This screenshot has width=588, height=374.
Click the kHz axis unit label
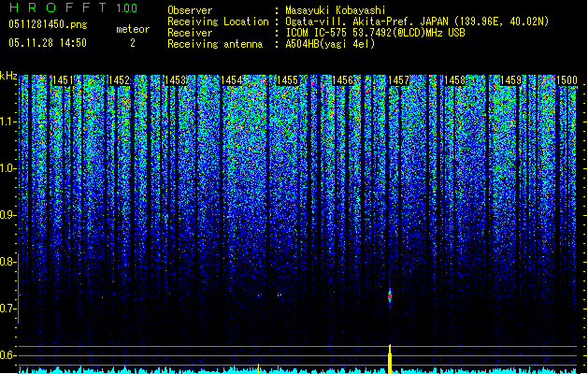pos(8,76)
